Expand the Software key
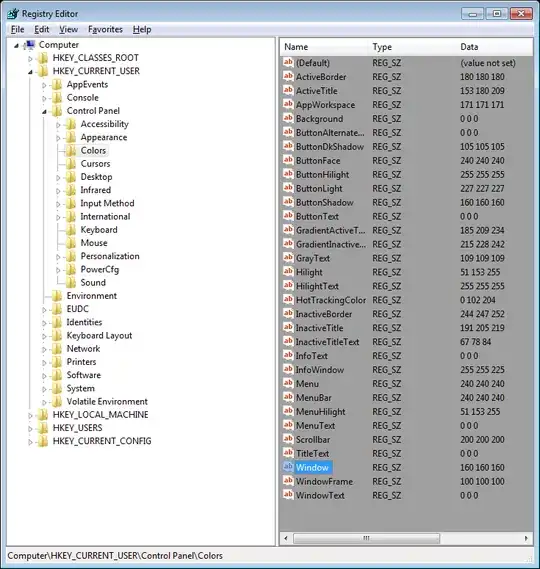Viewport: 540px width, 569px height. [44, 376]
